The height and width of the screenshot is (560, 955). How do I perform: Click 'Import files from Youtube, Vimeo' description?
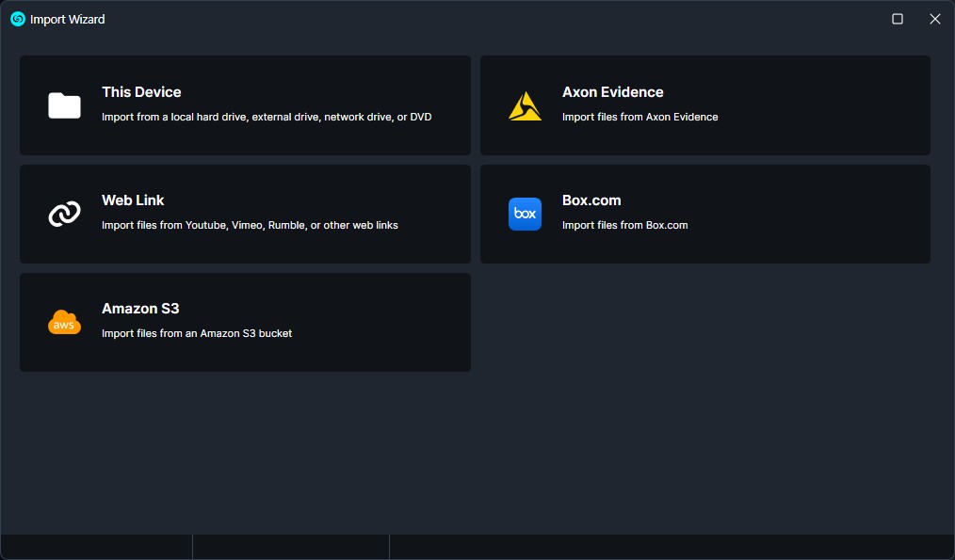pyautogui.click(x=250, y=225)
